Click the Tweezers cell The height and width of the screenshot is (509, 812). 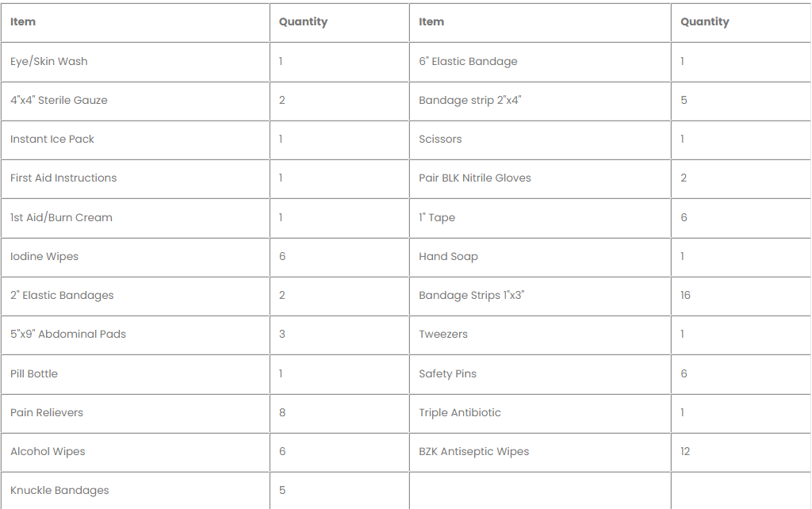[x=443, y=334]
